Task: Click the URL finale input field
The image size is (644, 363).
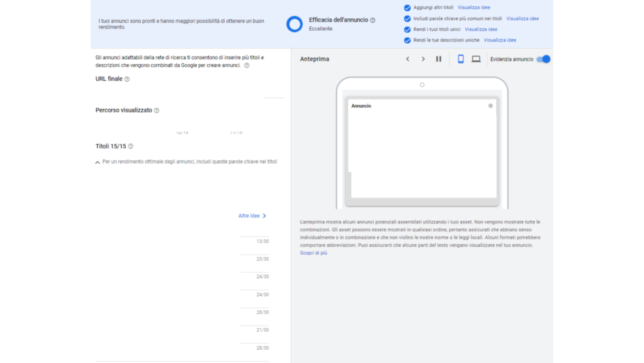Action: click(x=189, y=92)
